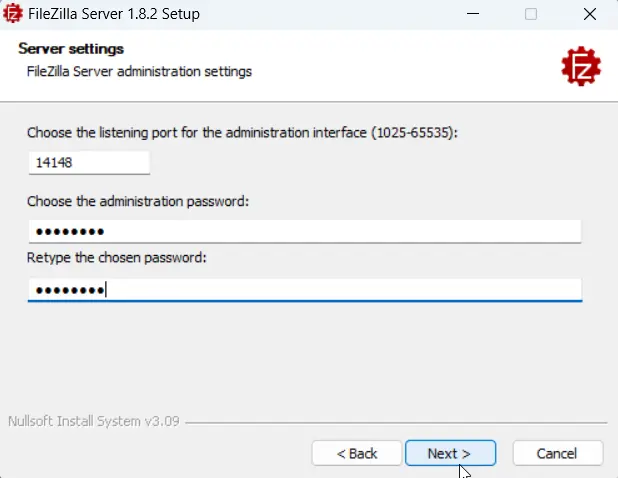The width and height of the screenshot is (618, 478).
Task: Click 'Retype the chosen password:' label
Action: pyautogui.click(x=117, y=258)
